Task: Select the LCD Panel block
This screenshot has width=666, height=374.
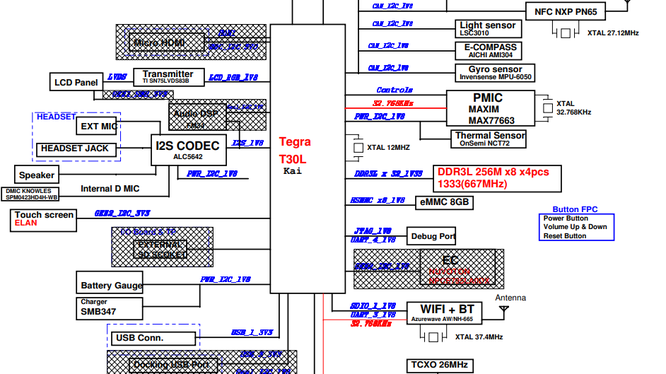Action: click(76, 82)
